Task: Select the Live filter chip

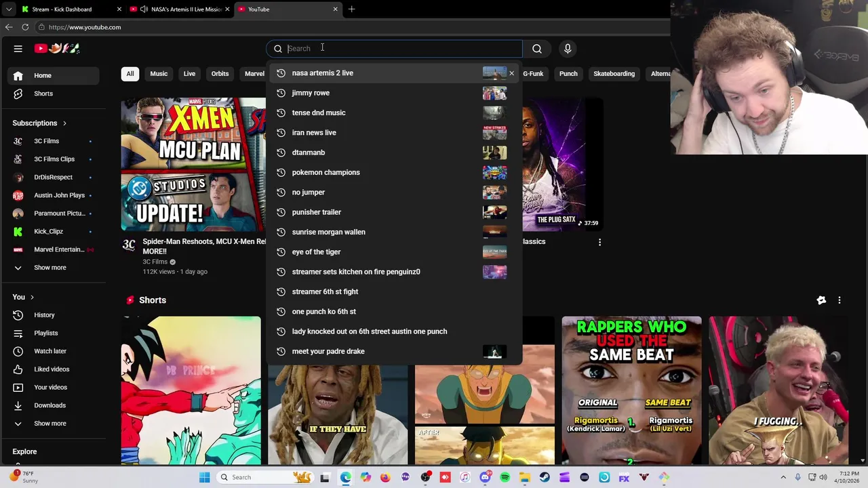Action: pyautogui.click(x=189, y=74)
